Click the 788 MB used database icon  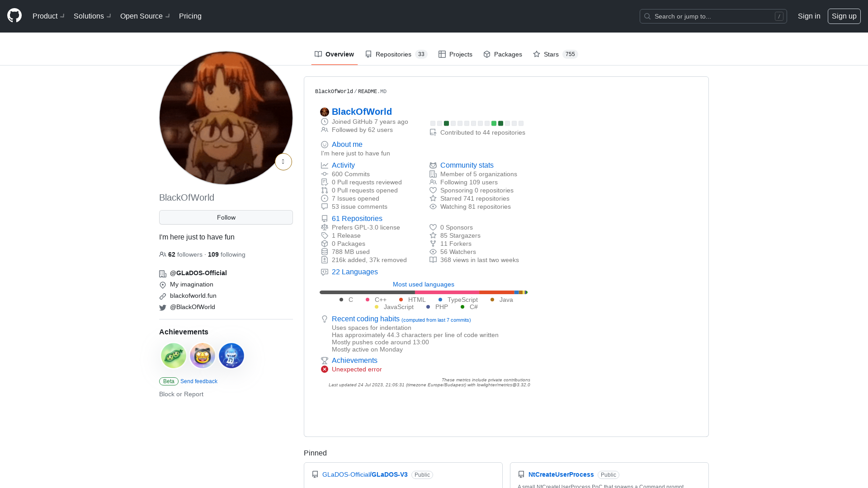pyautogui.click(x=325, y=252)
